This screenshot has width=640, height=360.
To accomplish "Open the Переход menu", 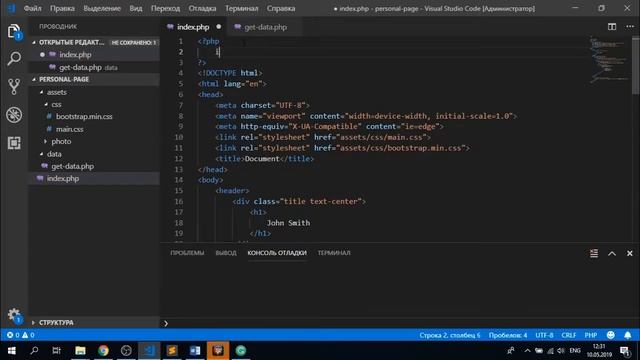I will [165, 8].
